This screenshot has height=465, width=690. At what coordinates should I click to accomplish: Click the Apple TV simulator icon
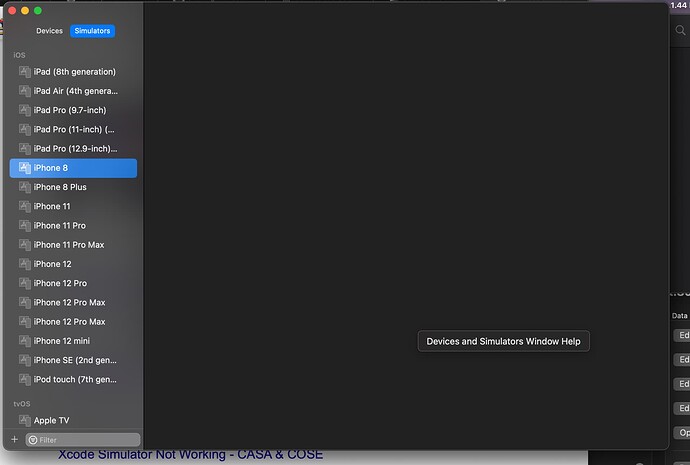[x=25, y=420]
